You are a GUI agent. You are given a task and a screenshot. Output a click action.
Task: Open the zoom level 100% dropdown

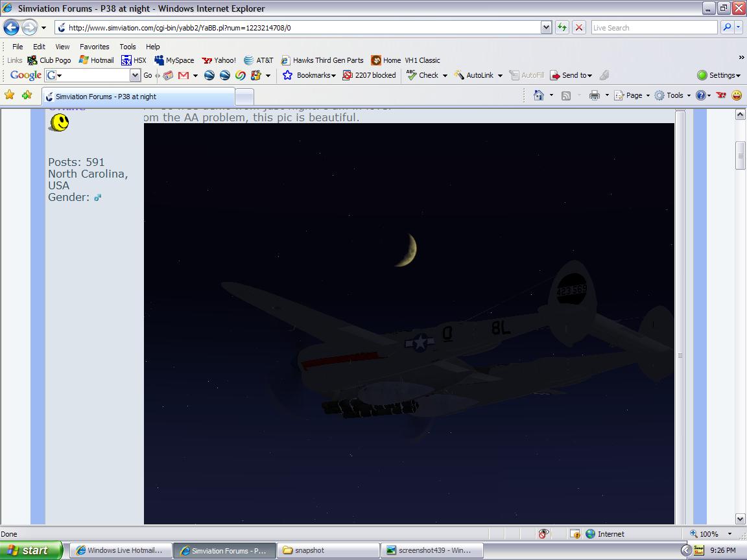[729, 534]
